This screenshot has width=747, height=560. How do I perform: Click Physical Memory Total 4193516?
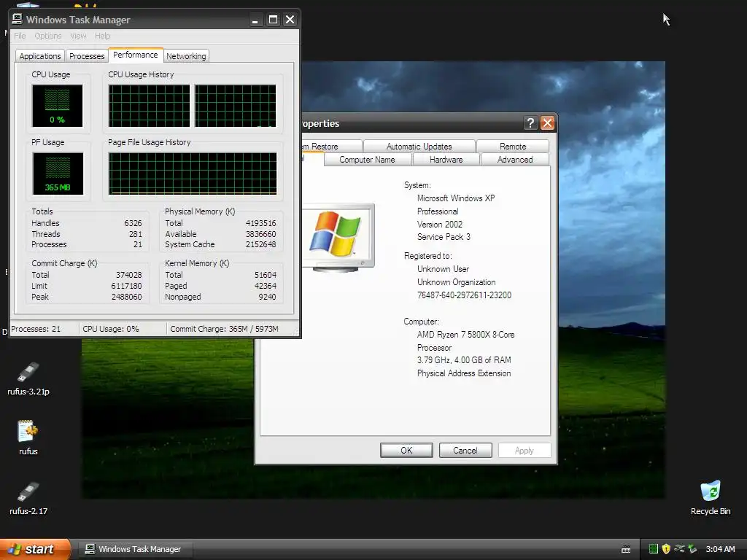[x=260, y=223]
